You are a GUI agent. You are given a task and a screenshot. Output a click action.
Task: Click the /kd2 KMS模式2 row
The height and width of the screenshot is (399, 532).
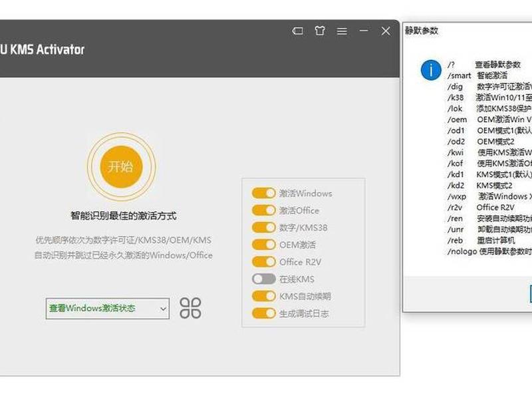(x=479, y=186)
